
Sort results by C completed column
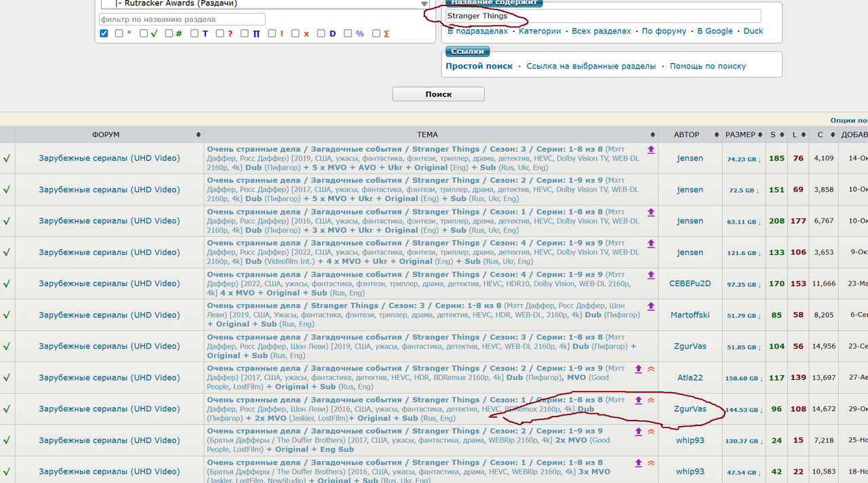click(x=824, y=134)
